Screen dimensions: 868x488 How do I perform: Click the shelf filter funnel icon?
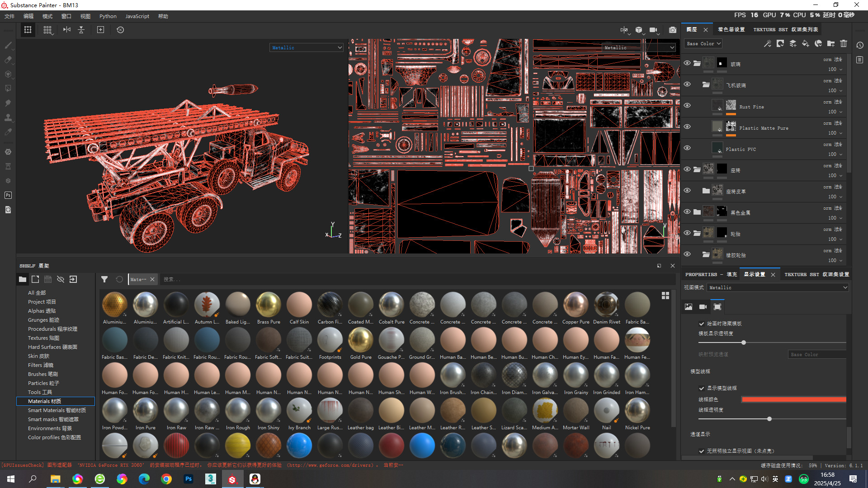(x=104, y=279)
